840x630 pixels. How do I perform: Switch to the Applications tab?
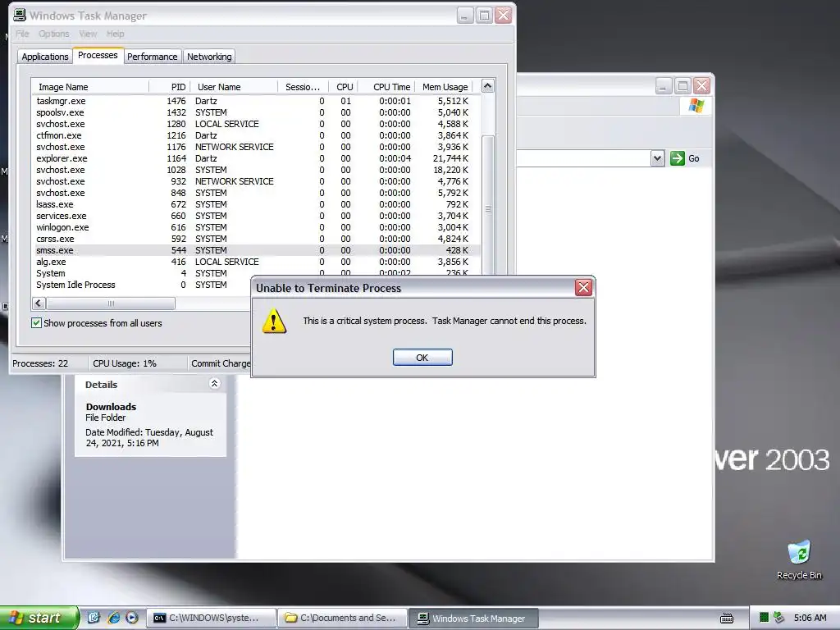pyautogui.click(x=45, y=57)
